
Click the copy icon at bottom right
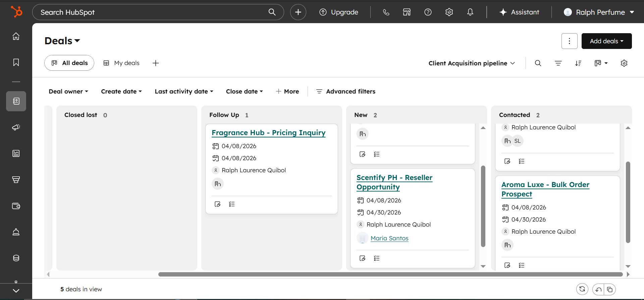[x=610, y=289]
